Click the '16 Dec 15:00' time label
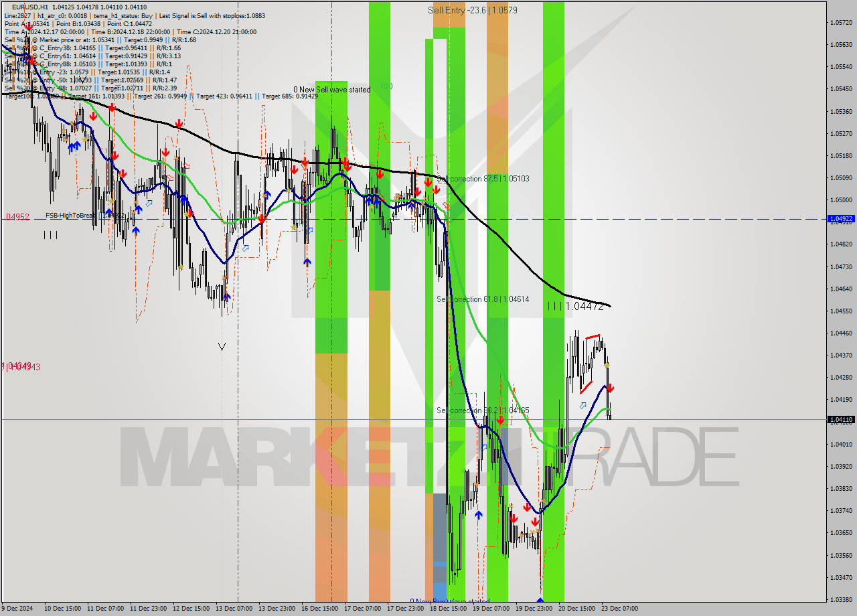 [x=321, y=609]
